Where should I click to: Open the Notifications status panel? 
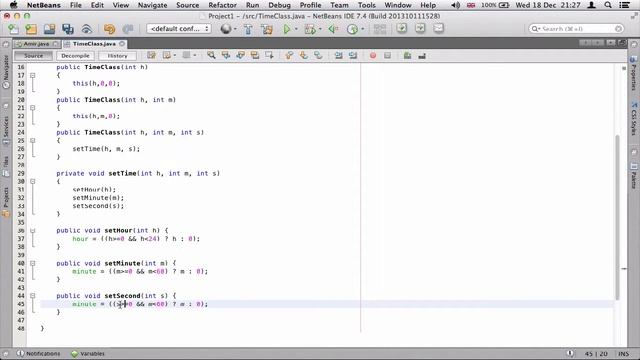38,353
